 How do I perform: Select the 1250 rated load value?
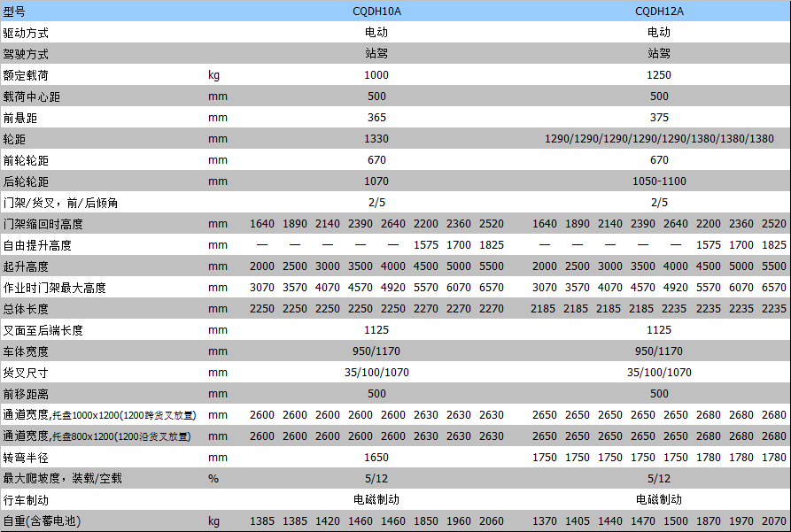[x=659, y=74]
